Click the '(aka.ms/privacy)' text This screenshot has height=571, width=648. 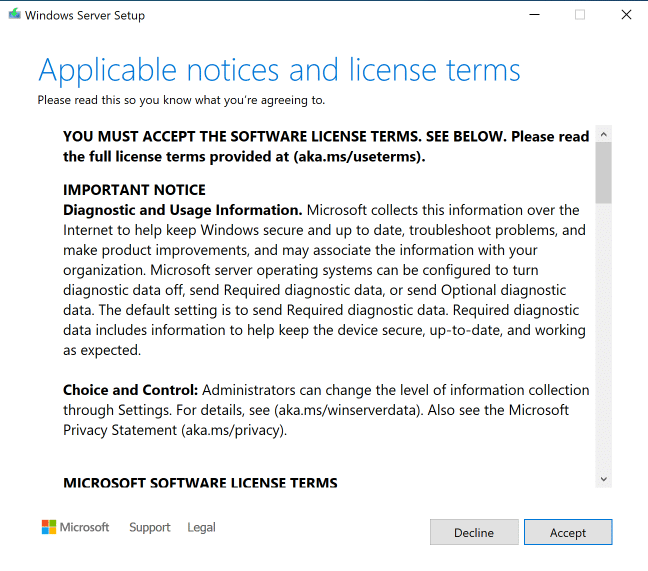[x=232, y=431]
